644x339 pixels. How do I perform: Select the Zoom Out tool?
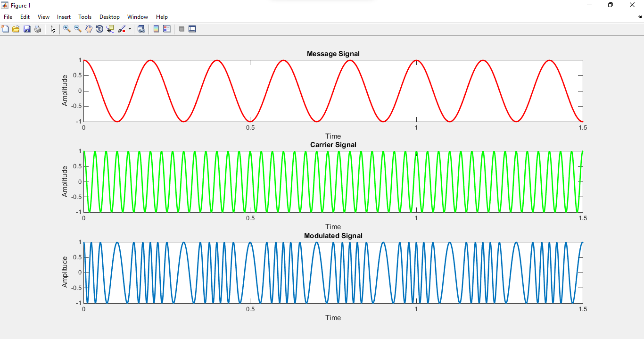pos(78,29)
